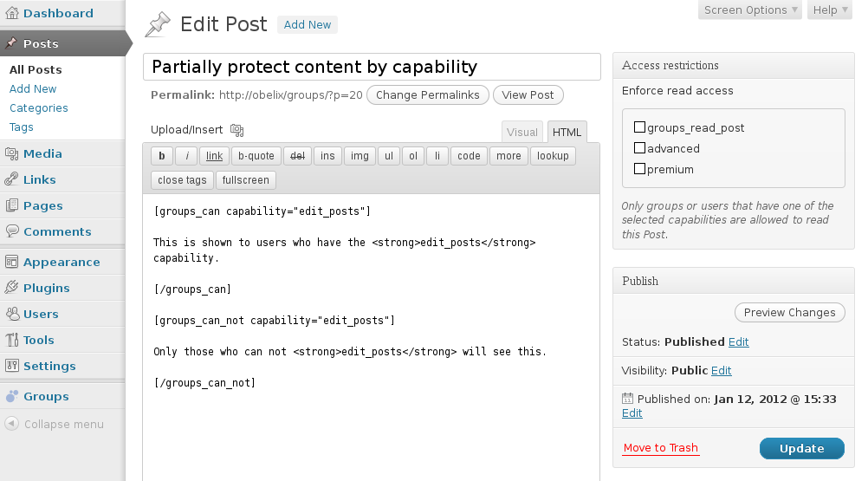Viewport: 868px width, 481px height.
Task: Expand the Screen Options dropdown
Action: pos(750,10)
